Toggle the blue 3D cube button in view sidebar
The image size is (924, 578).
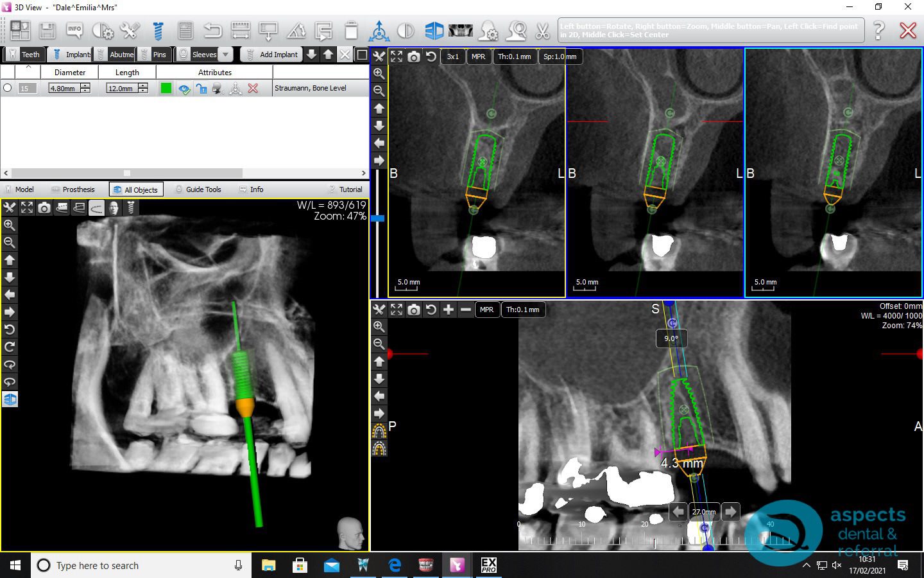[x=10, y=399]
